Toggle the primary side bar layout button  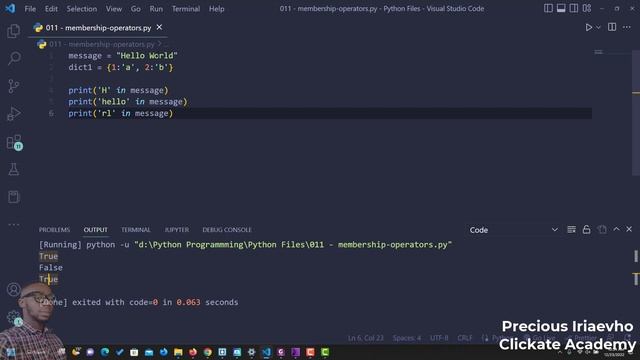coord(548,8)
